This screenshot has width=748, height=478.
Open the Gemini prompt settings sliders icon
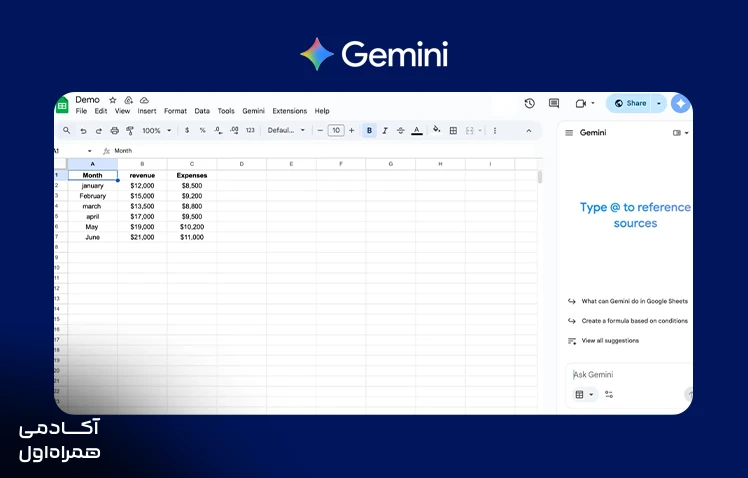tap(609, 395)
